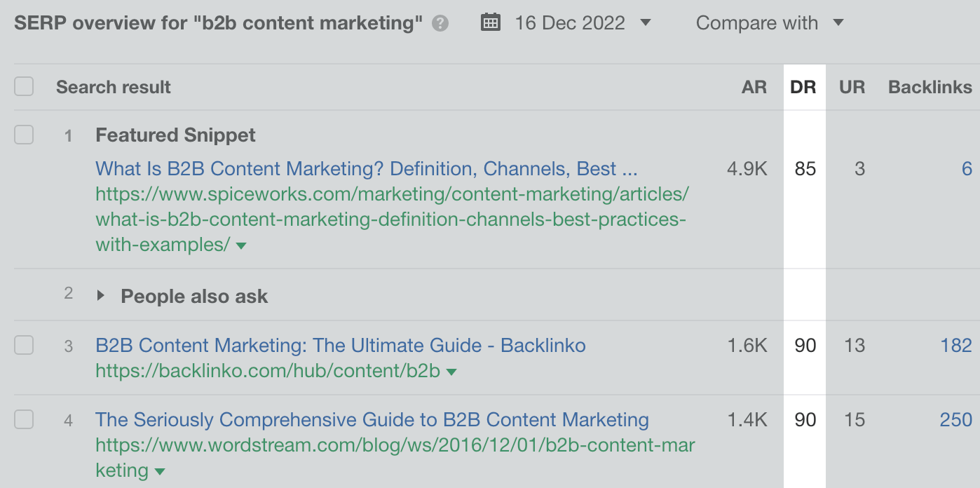This screenshot has width=980, height=488.
Task: Open the What Is B2B Content Marketing link
Action: 366,169
